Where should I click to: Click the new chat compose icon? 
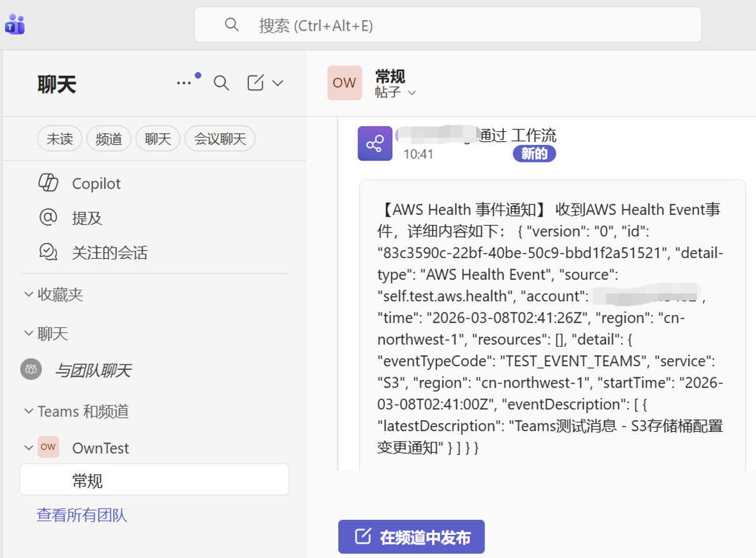256,83
